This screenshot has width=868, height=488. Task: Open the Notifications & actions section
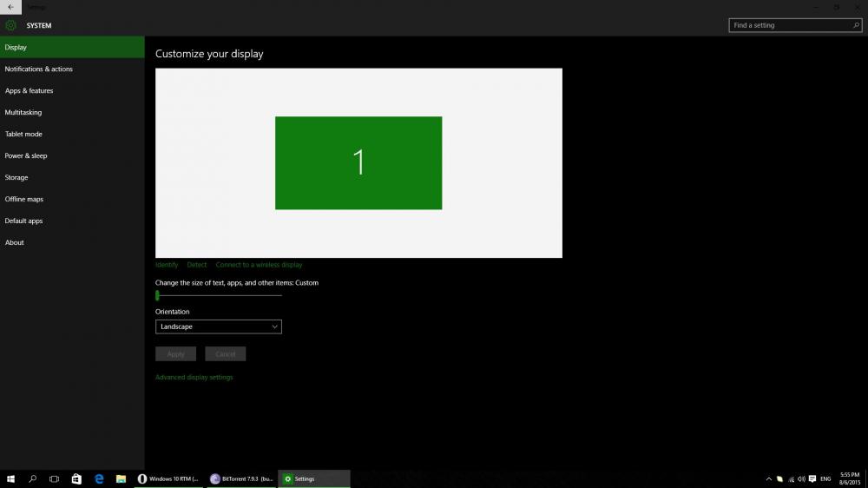point(39,69)
